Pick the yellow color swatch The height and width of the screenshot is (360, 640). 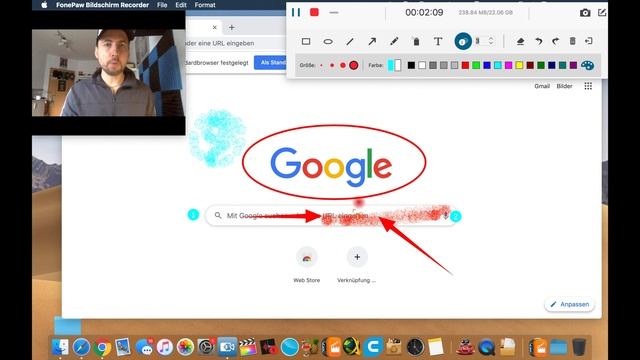[519, 65]
